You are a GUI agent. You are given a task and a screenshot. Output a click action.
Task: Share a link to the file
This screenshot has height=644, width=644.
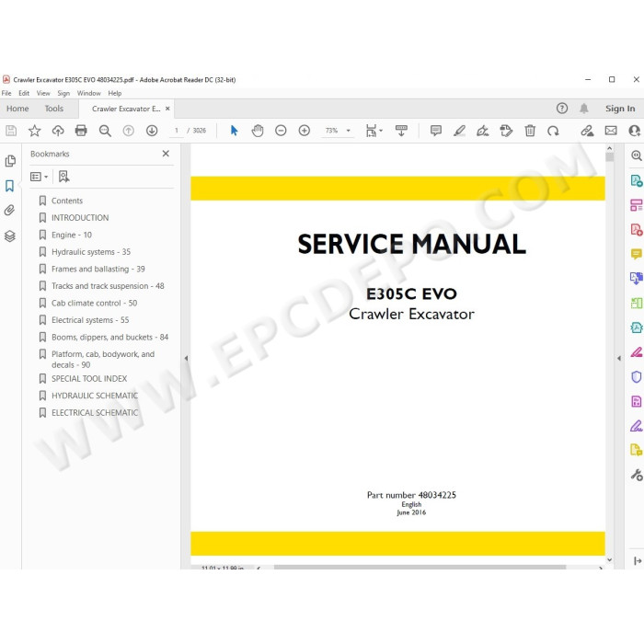point(587,131)
